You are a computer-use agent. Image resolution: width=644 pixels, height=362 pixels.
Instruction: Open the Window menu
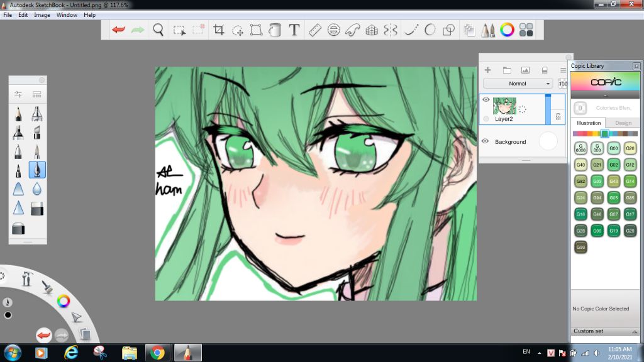coord(67,15)
